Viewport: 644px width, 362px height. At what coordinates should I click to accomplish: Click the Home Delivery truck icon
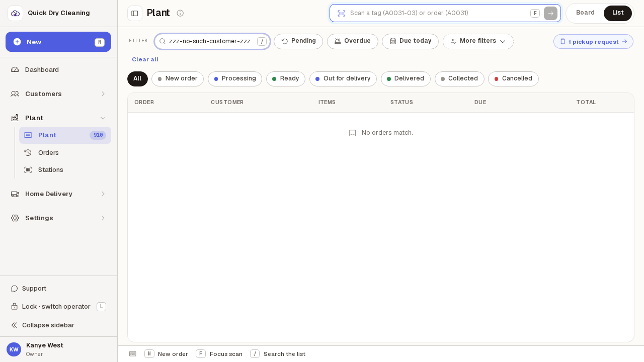[x=15, y=194]
